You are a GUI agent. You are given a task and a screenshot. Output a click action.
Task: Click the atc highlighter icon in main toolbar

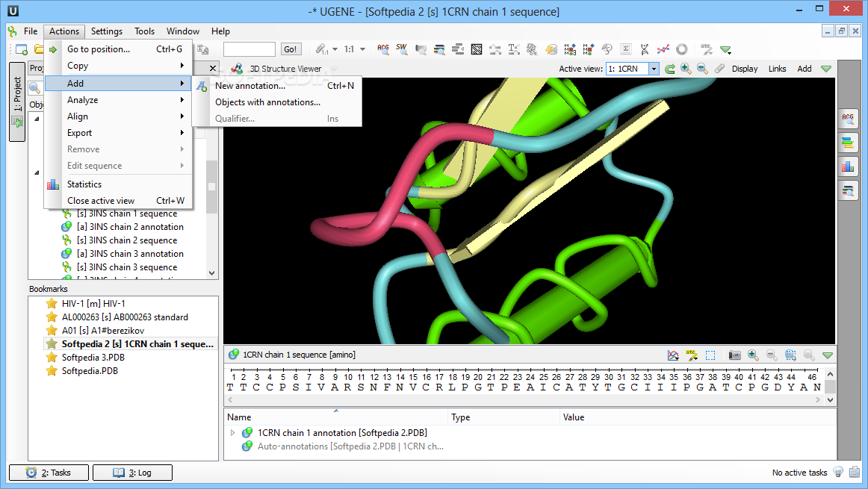pos(707,49)
